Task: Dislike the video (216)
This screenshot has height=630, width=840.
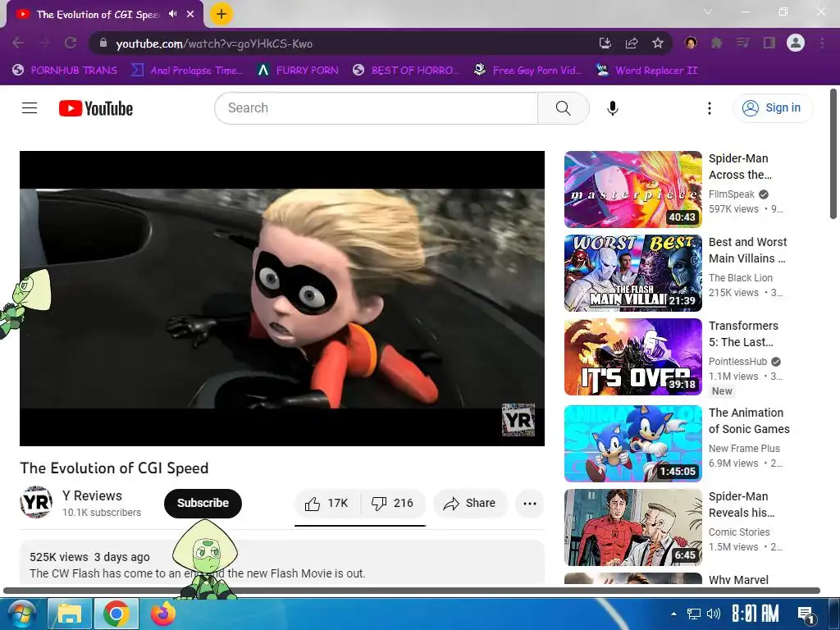Action: (x=393, y=504)
